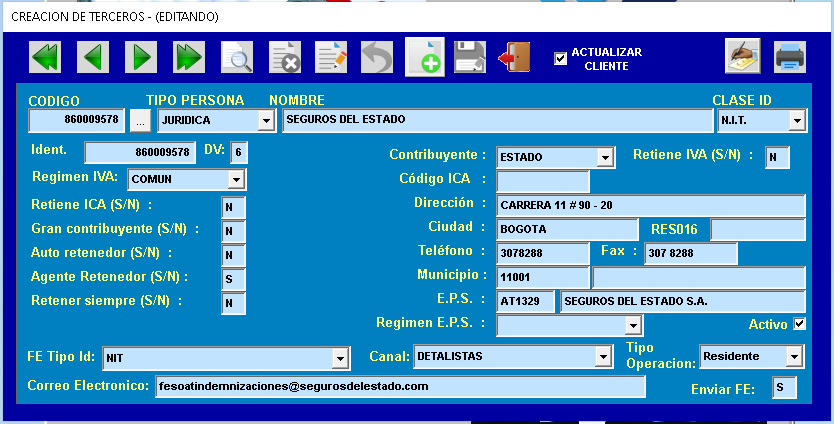Open the FE Tipo Id dropdown
Viewport: 834px width, 424px height.
point(340,359)
